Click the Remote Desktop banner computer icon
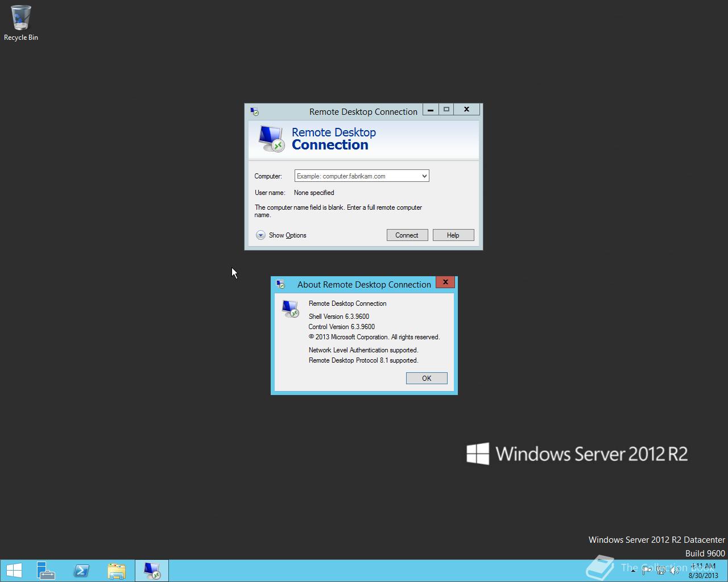 coord(271,139)
